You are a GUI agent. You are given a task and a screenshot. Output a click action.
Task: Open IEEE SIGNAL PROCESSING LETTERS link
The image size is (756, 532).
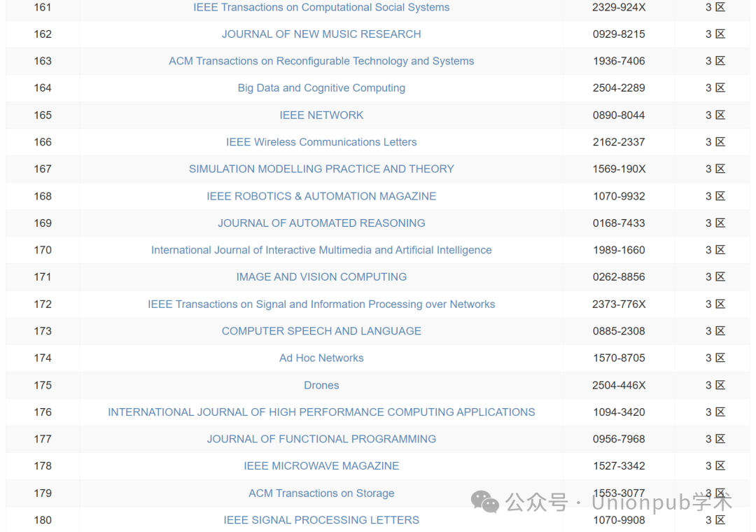click(x=321, y=520)
